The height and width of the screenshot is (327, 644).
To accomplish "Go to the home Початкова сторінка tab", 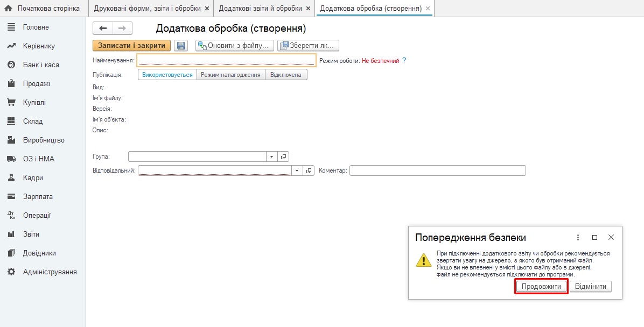I will (x=43, y=9).
